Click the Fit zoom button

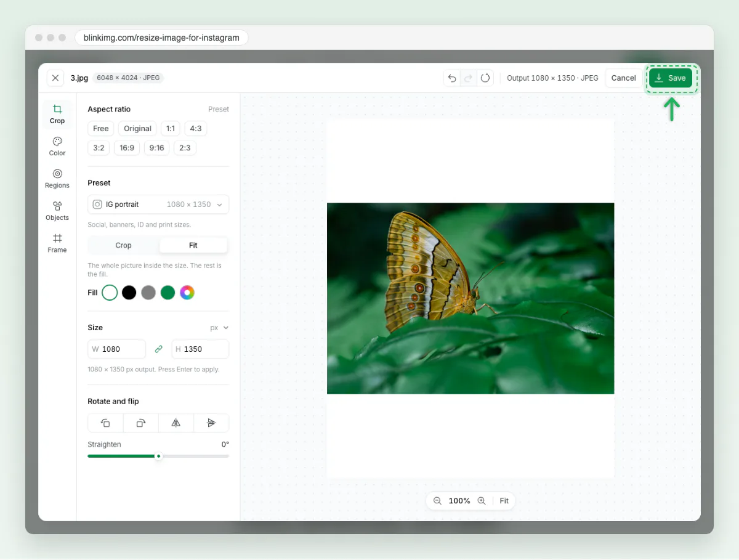coord(504,501)
